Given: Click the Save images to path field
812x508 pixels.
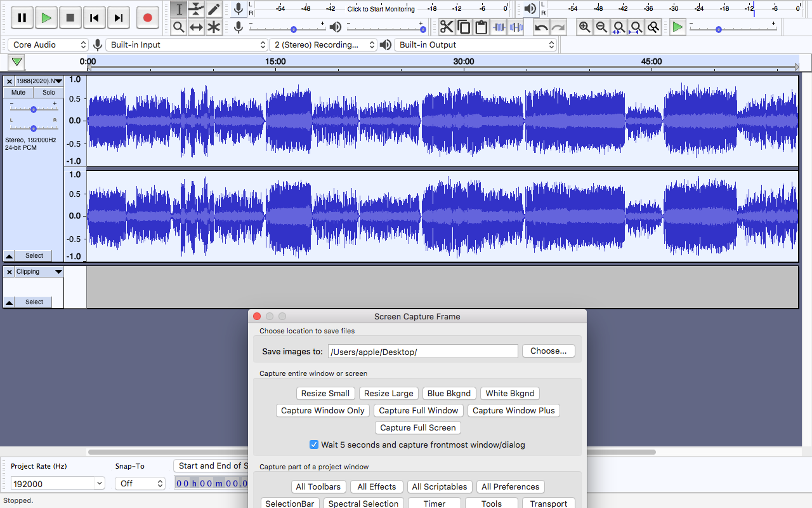Looking at the screenshot, I should coord(423,351).
